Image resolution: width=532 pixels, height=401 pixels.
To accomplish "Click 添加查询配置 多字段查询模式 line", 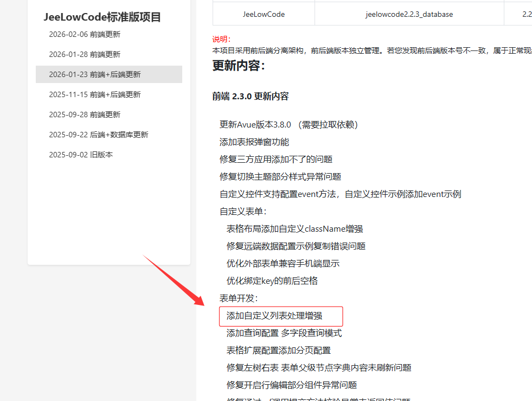I will [284, 333].
